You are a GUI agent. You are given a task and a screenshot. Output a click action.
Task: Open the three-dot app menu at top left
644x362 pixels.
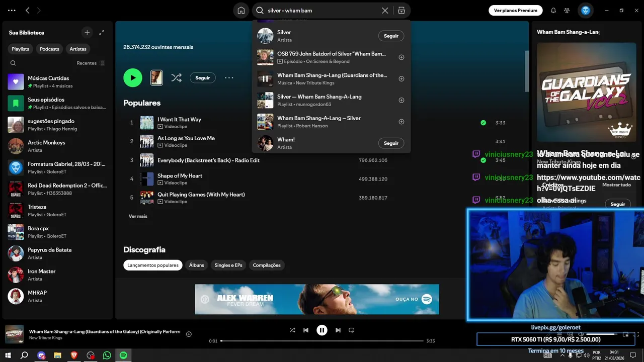click(12, 10)
